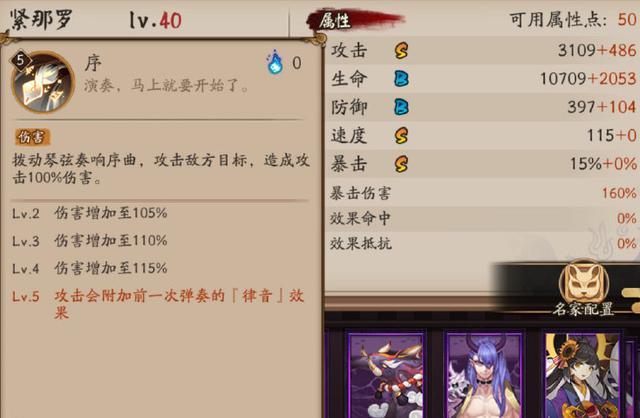This screenshot has height=418, width=640.
Task: Click the 暴击伤害 160% row
Action: click(x=482, y=193)
